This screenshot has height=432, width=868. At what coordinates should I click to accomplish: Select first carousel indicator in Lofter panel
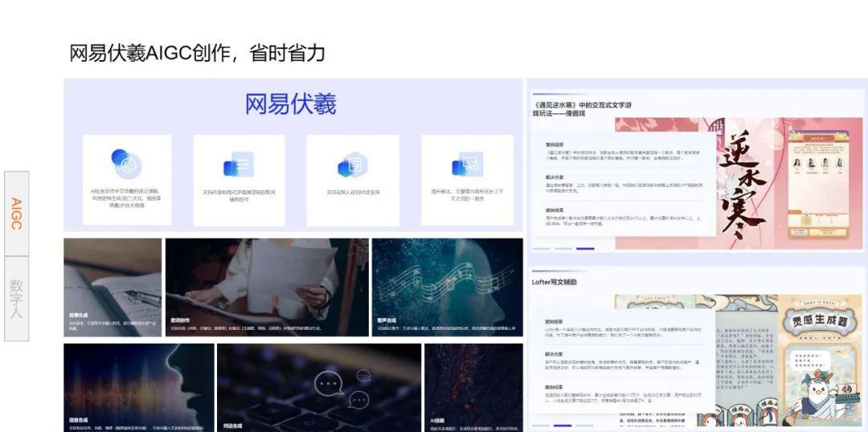pos(542,426)
